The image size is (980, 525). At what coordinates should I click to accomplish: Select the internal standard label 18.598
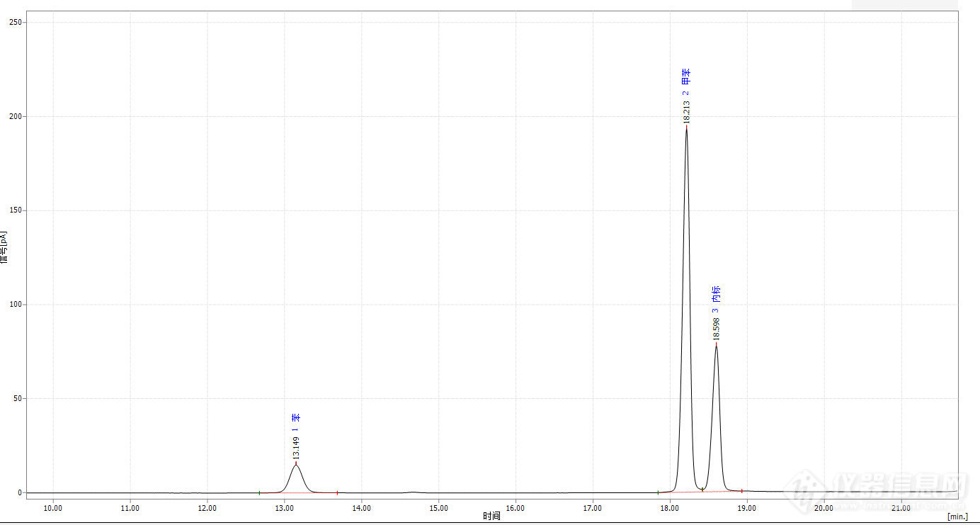716,329
